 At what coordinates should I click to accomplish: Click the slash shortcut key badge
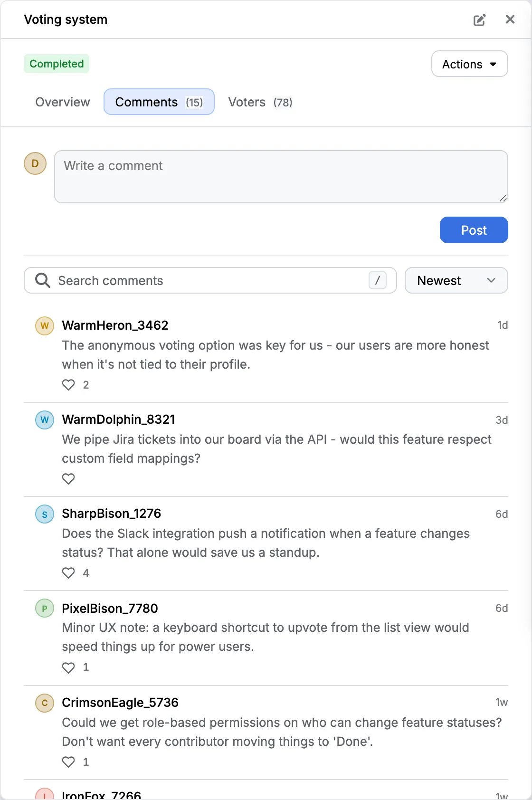coord(377,280)
